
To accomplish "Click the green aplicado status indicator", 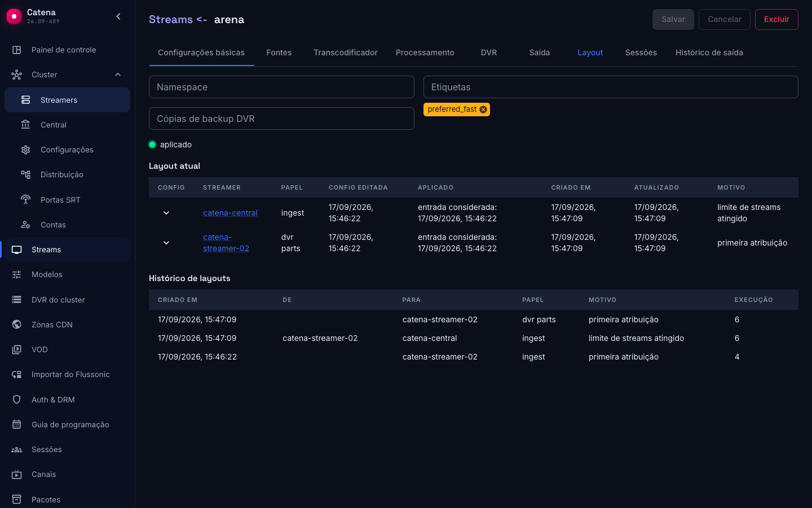I will (x=152, y=144).
